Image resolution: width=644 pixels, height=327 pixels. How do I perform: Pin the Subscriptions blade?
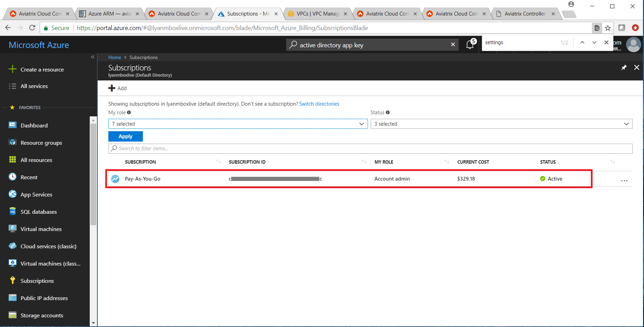click(624, 67)
